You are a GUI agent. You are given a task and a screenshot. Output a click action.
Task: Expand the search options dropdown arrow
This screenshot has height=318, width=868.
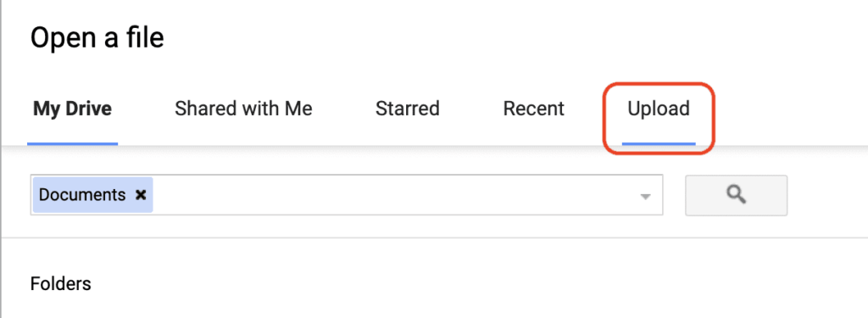click(645, 196)
